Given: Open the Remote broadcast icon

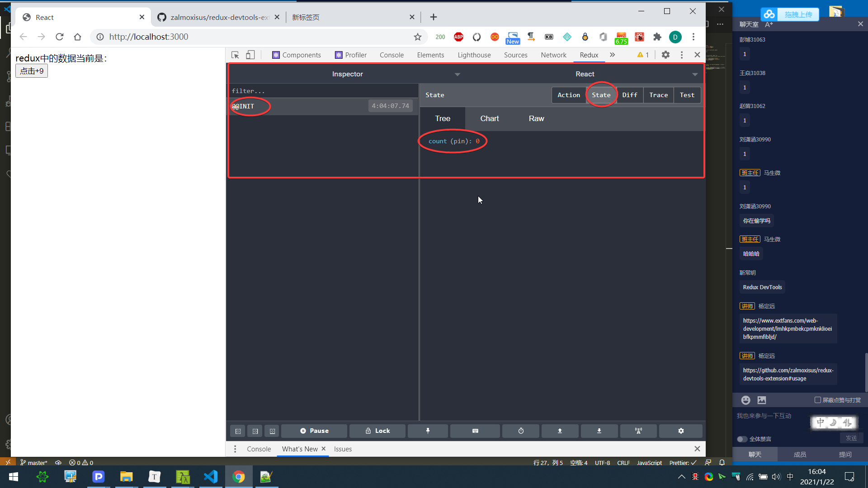Looking at the screenshot, I should [x=638, y=431].
